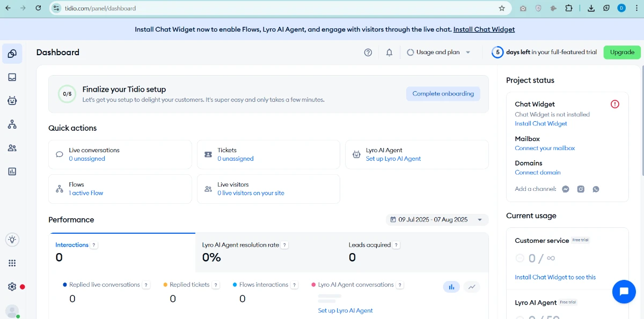Click the Interactions help tooltip icon

point(94,245)
